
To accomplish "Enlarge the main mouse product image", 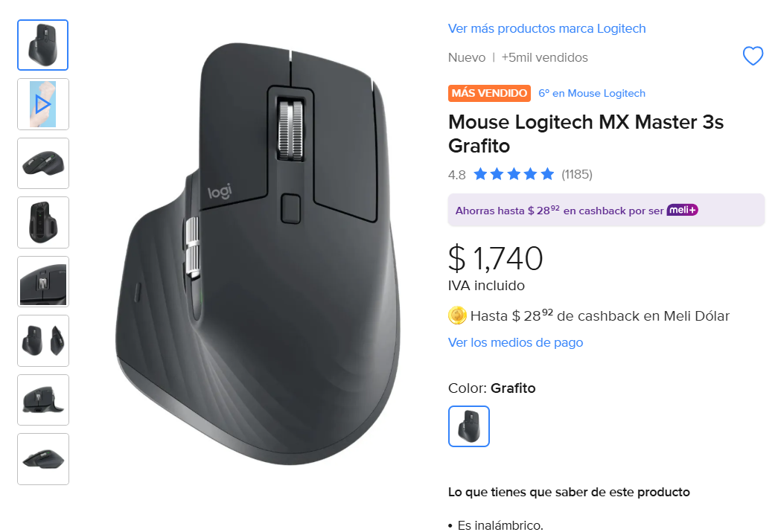I will coord(258,254).
